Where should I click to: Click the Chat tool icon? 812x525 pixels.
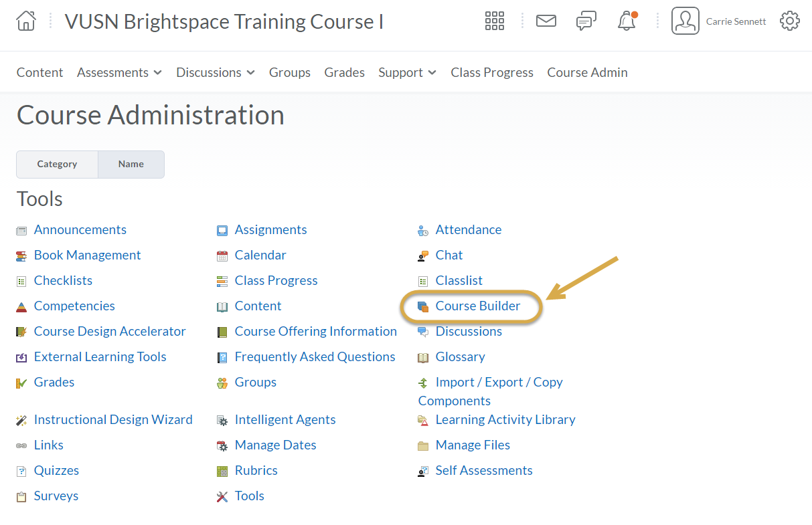pos(423,256)
